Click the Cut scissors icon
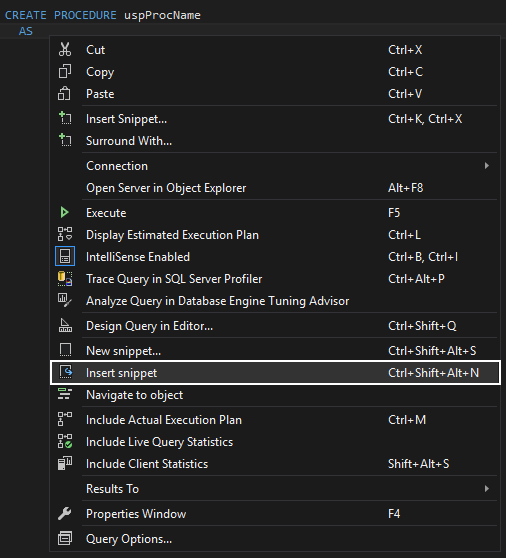Screen dimensions: 506x558 pyautogui.click(x=65, y=49)
